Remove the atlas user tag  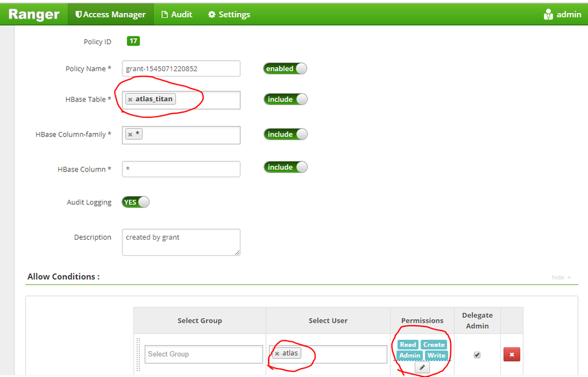click(x=277, y=354)
